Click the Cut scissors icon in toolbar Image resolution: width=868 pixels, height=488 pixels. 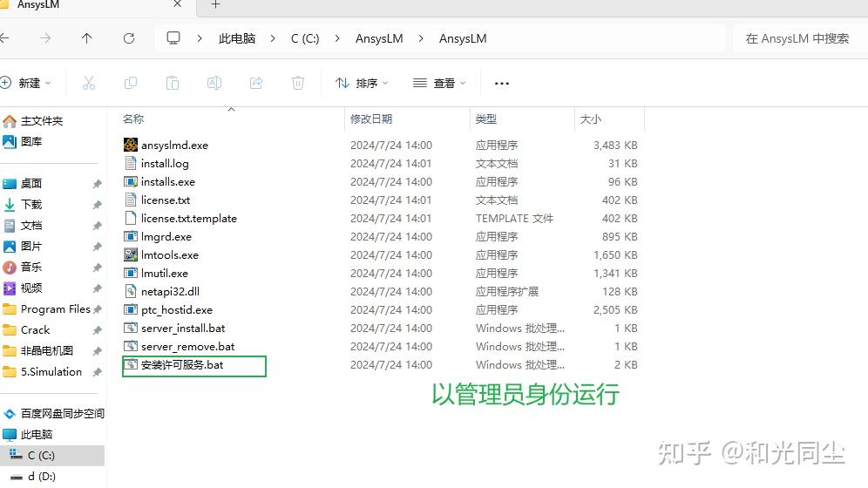pyautogui.click(x=89, y=83)
